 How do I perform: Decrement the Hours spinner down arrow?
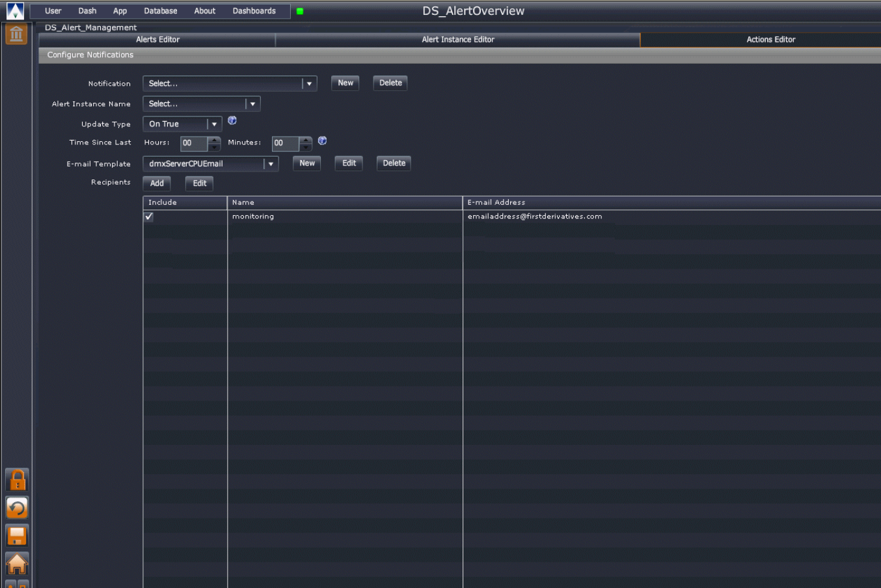click(214, 147)
